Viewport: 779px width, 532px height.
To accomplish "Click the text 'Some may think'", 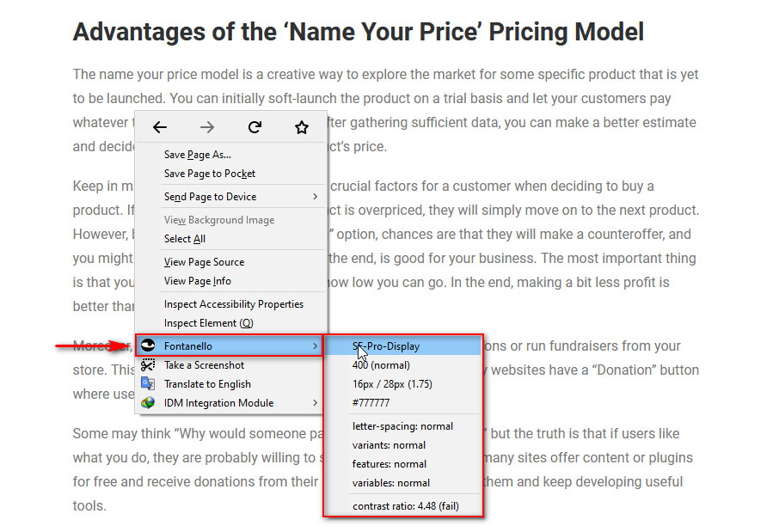I will pyautogui.click(x=121, y=434).
